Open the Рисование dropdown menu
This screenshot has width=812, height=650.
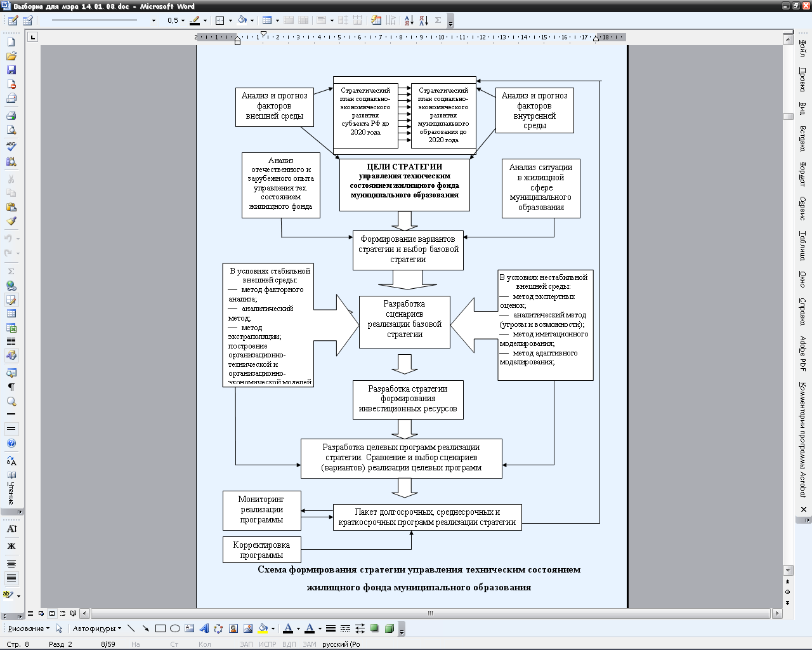point(29,628)
